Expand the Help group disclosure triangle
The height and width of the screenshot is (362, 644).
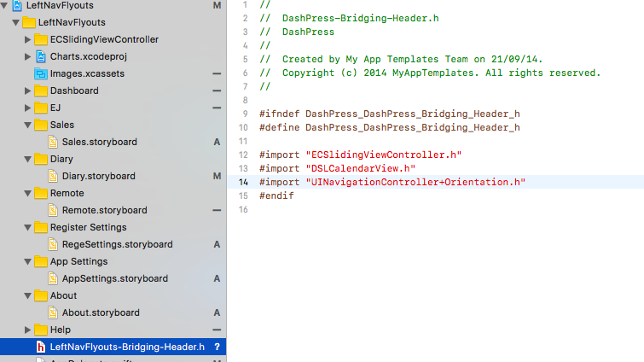click(x=28, y=330)
